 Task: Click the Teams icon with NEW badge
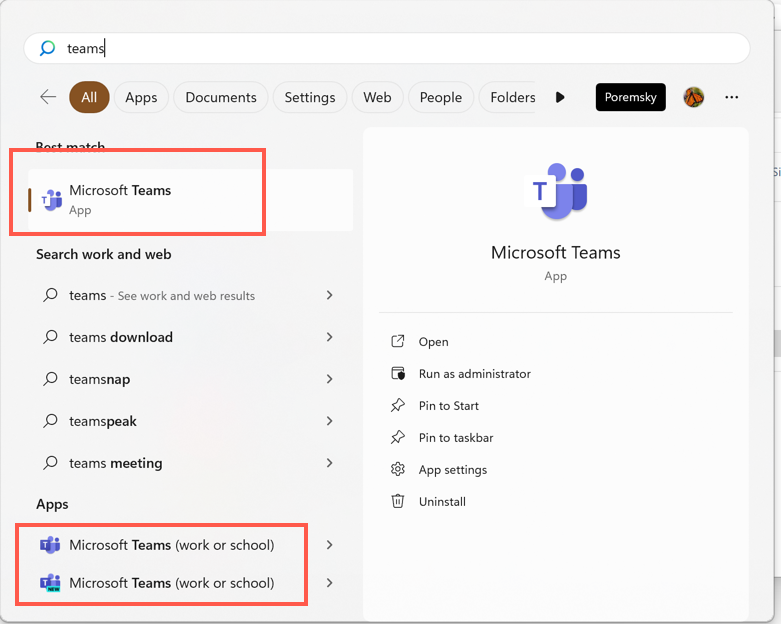point(50,583)
